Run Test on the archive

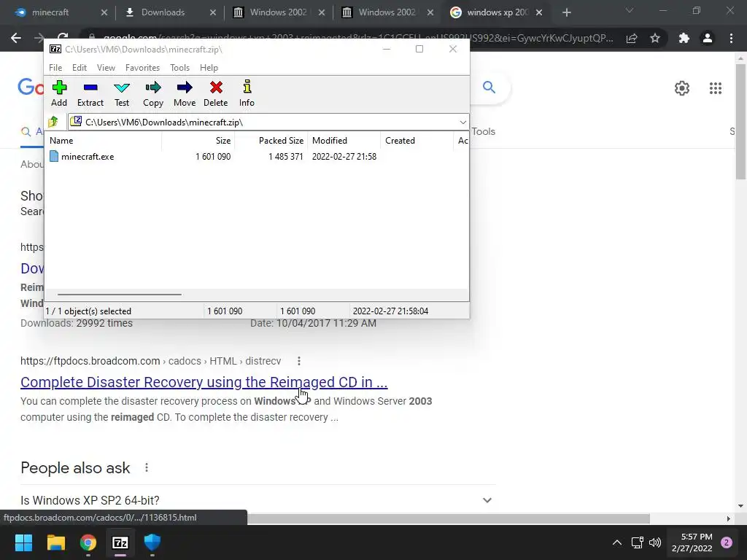(x=122, y=94)
